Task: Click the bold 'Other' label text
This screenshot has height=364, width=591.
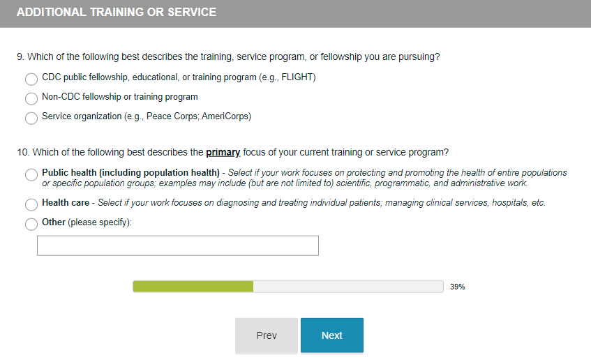Action: pos(54,222)
